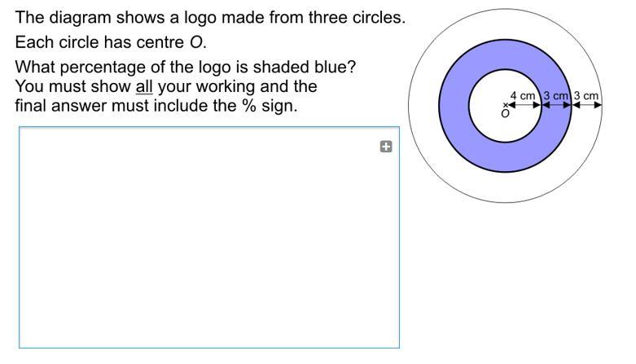The height and width of the screenshot is (364, 636).
Task: Click the 3 cm label inside blue ring
Action: (555, 96)
